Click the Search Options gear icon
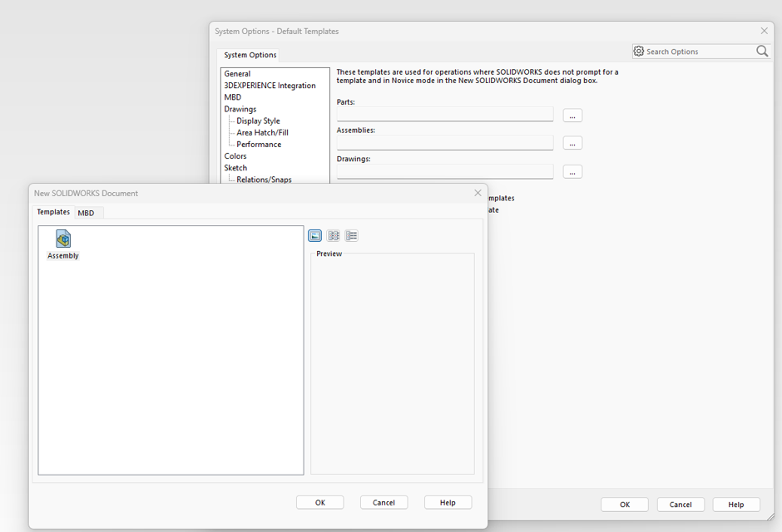 tap(639, 52)
